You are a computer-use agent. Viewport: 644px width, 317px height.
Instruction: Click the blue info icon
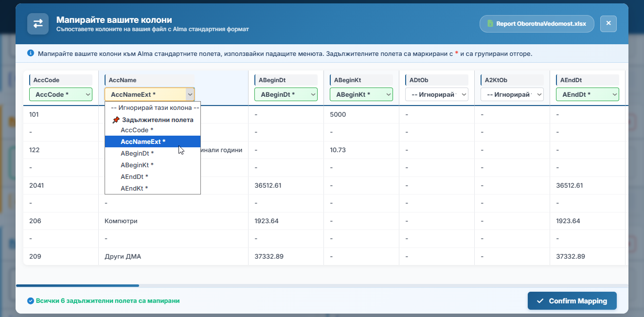click(31, 53)
